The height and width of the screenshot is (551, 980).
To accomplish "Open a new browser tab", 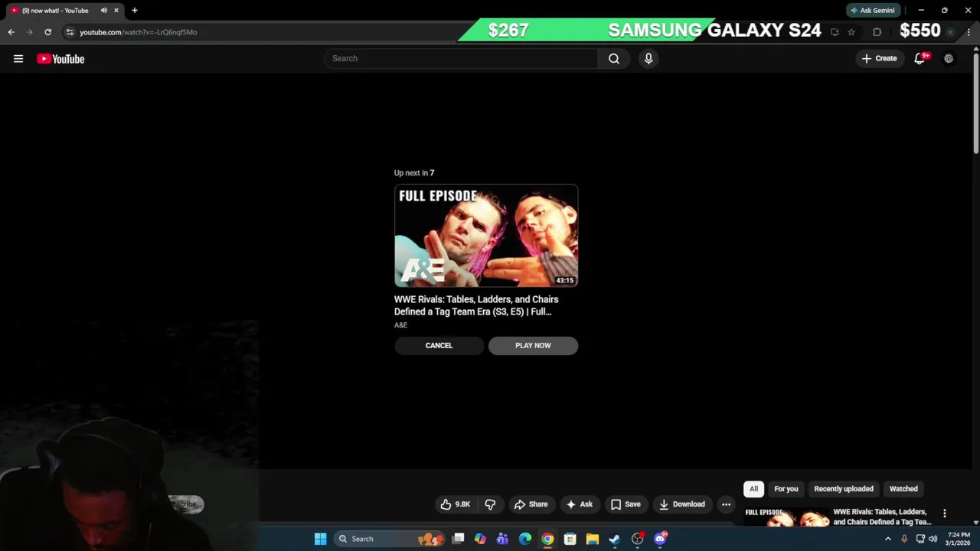I will click(x=134, y=10).
